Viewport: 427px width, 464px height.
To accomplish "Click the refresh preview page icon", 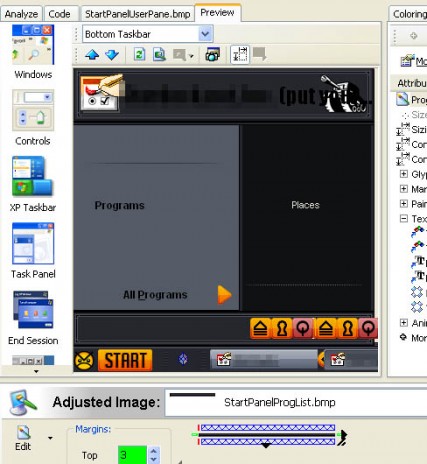I will (139, 54).
